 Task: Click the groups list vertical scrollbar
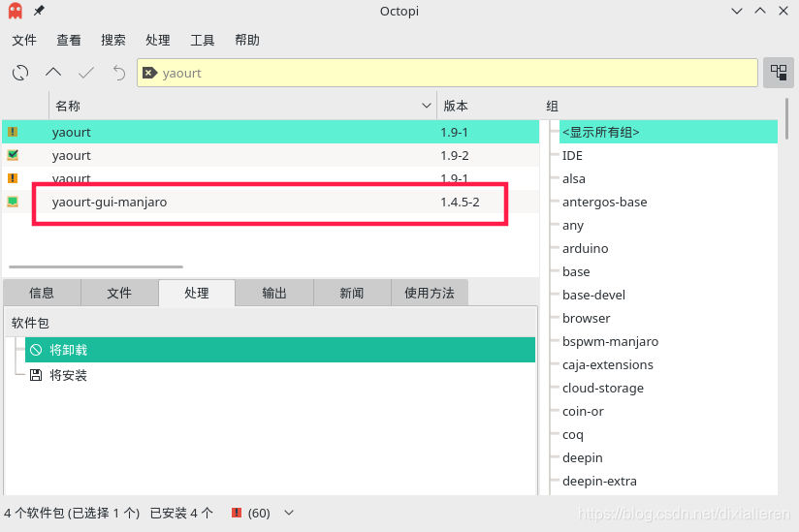pyautogui.click(x=786, y=118)
